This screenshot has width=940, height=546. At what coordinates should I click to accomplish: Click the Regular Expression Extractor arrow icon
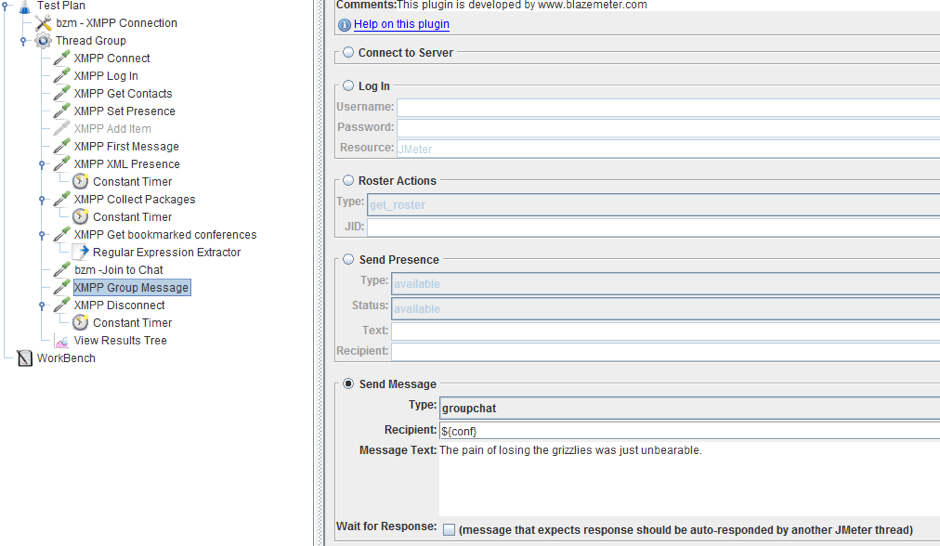pos(81,252)
